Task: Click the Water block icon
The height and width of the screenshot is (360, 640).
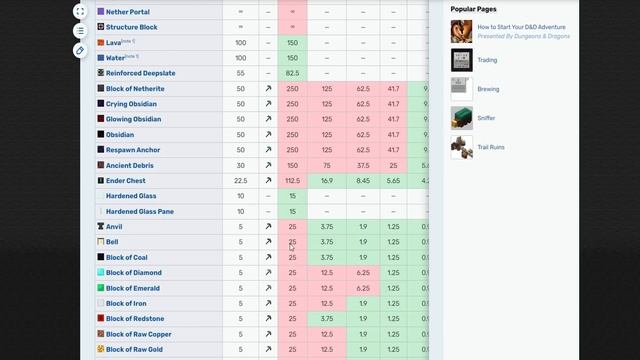Action: pos(101,58)
